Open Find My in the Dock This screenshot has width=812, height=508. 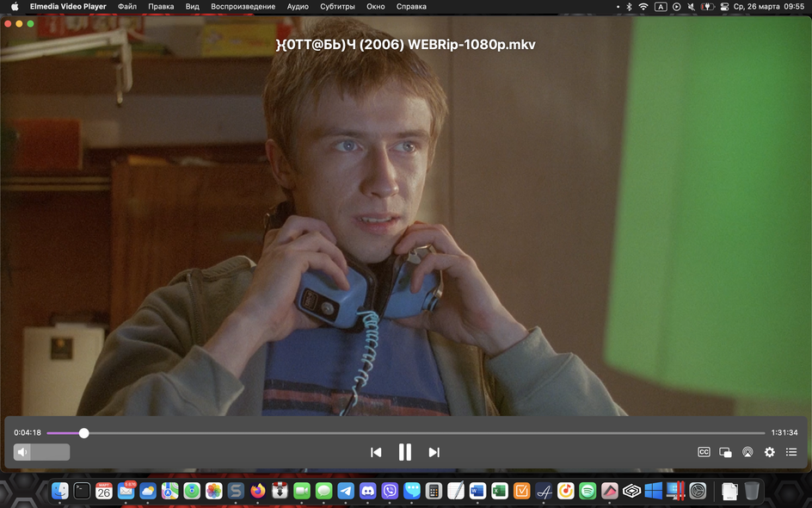click(x=192, y=491)
